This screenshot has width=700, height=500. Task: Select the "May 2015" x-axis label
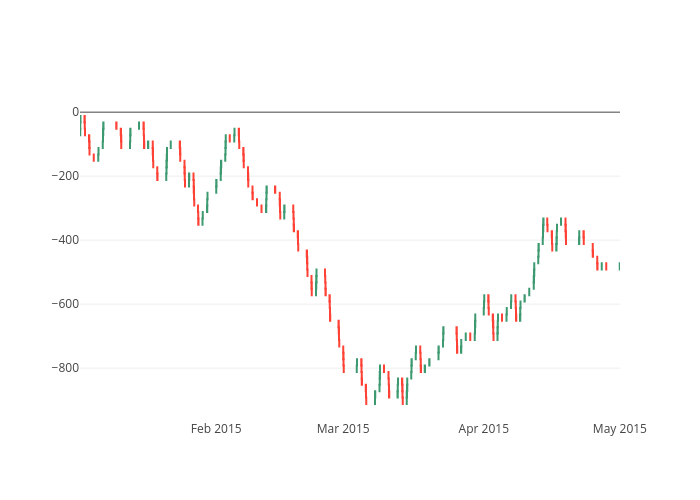[x=619, y=429]
